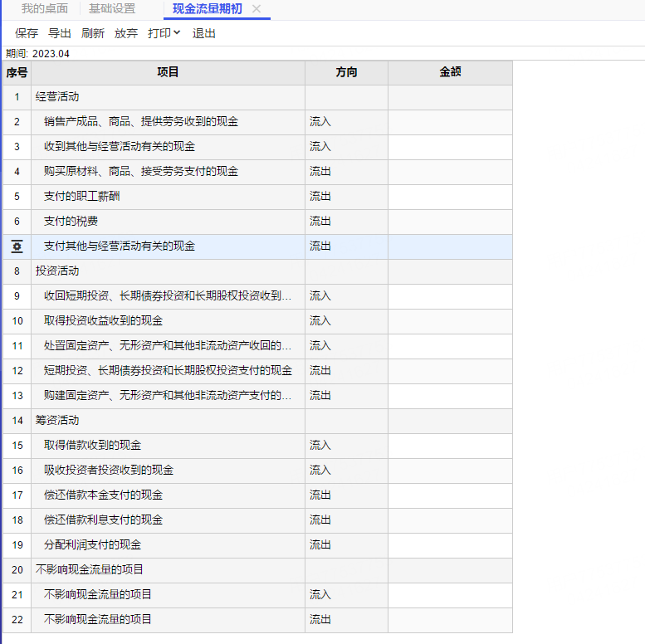Click amount cell for 取得借款收到的现金
Image resolution: width=645 pixels, height=644 pixels.
pyautogui.click(x=450, y=446)
